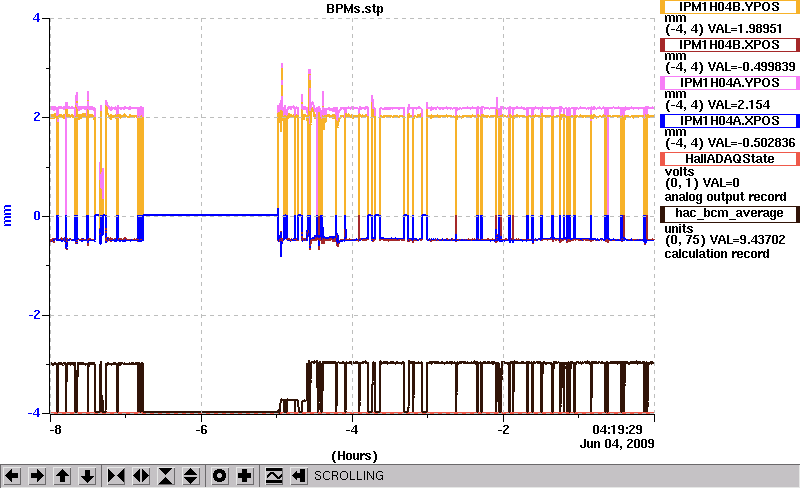The width and height of the screenshot is (800, 488).
Task: Click the 04:19:29 timestamp label
Action: pyautogui.click(x=617, y=430)
